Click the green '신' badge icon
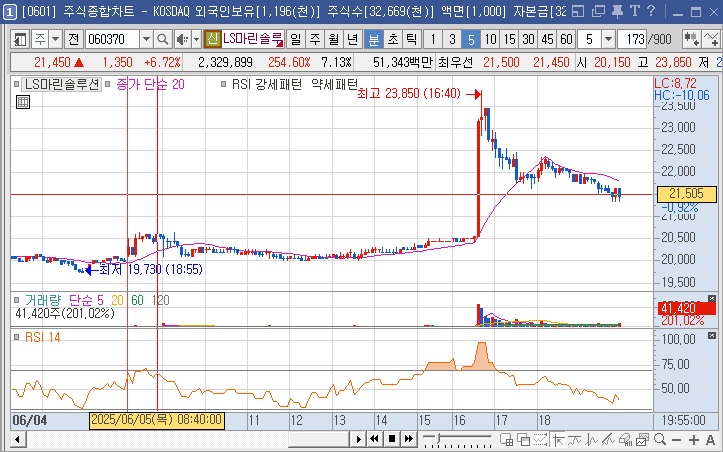Viewport: 723px width, 452px height. [213, 39]
